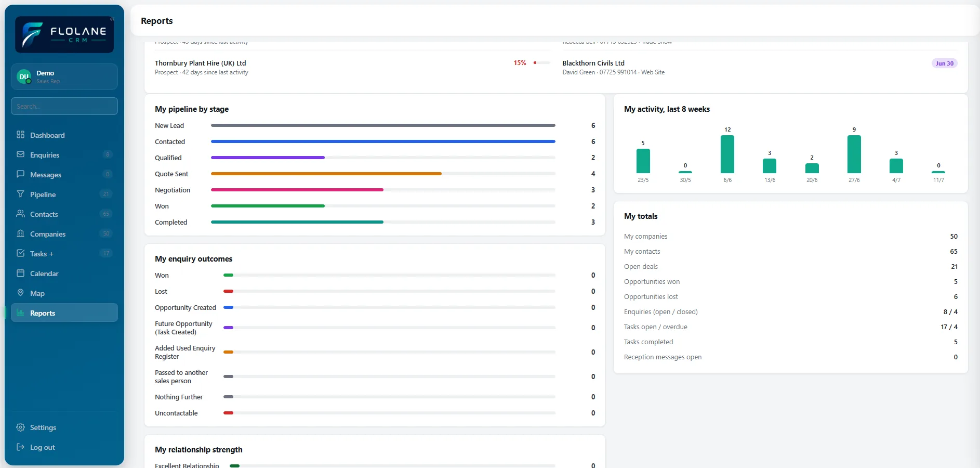
Task: Click the 6/6 activity bar
Action: [x=727, y=154]
